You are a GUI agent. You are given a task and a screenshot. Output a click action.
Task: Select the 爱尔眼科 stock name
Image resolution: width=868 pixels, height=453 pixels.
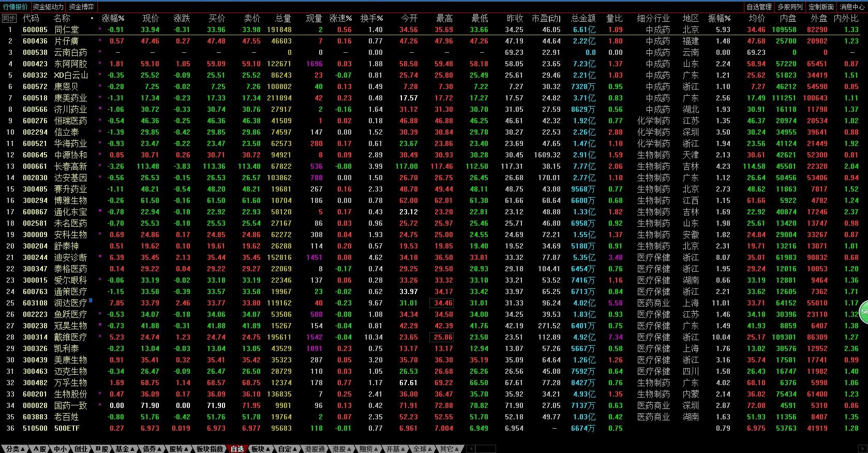tap(71, 280)
